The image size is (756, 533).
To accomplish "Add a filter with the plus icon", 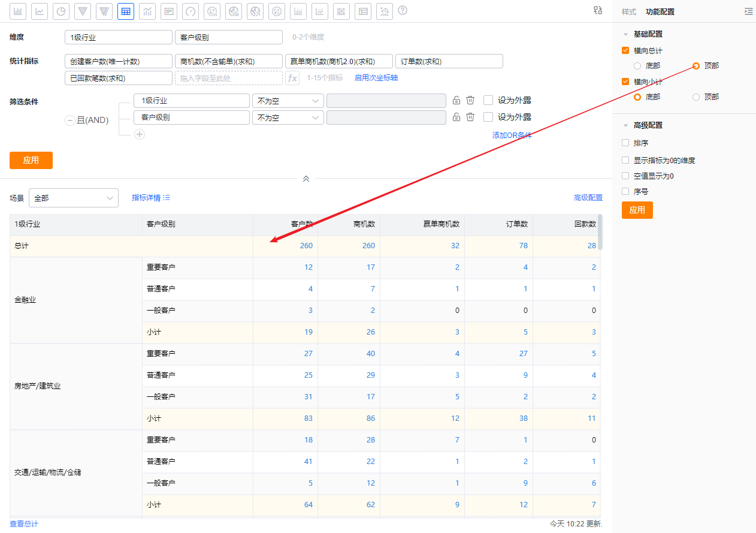I will pos(140,134).
